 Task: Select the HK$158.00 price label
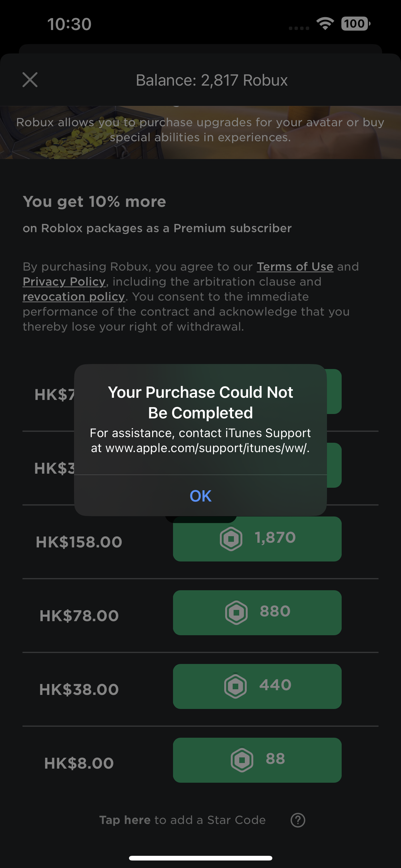coord(79,542)
